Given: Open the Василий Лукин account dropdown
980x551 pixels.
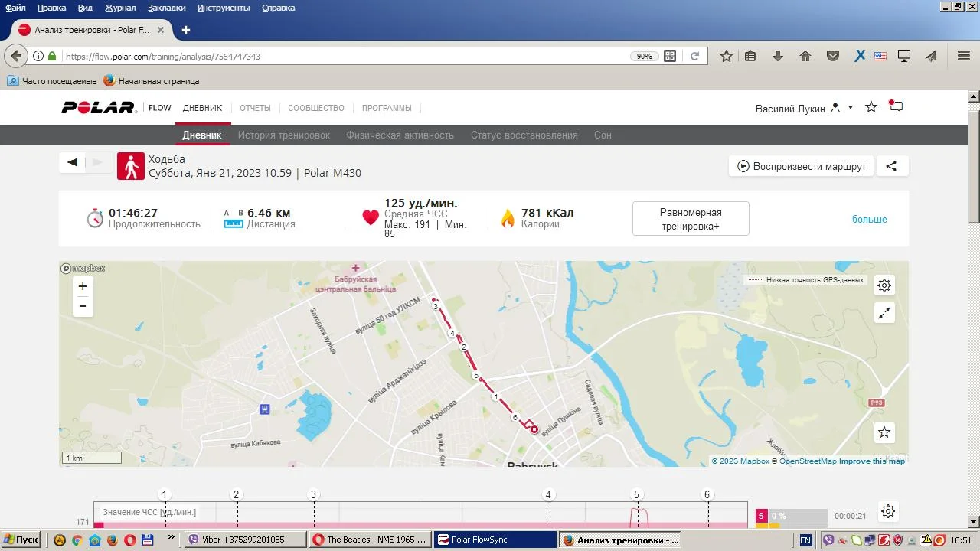Looking at the screenshot, I should [x=804, y=108].
